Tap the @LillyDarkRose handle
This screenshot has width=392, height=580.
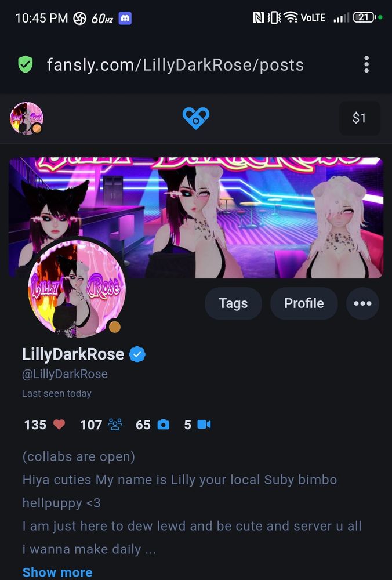65,374
